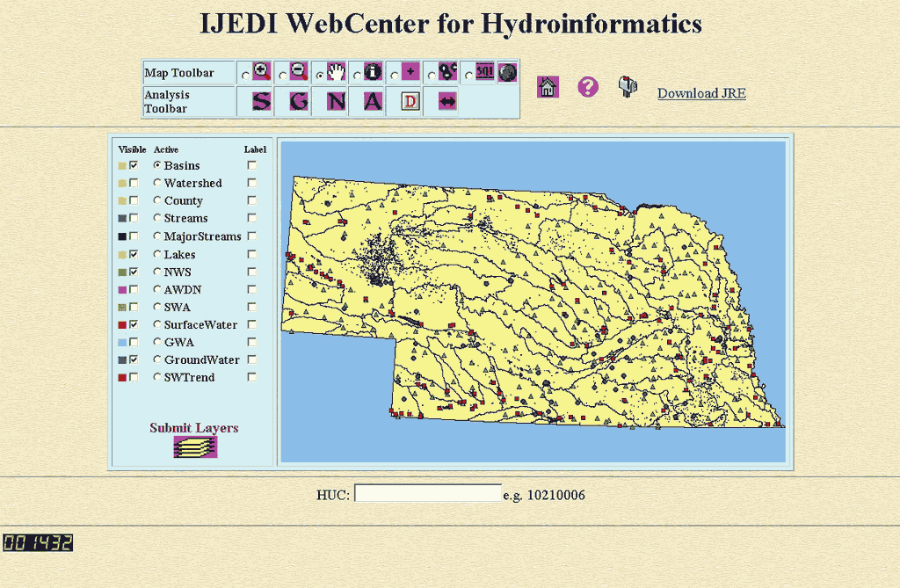This screenshot has height=588, width=900.
Task: Open the G analysis tool
Action: point(299,102)
